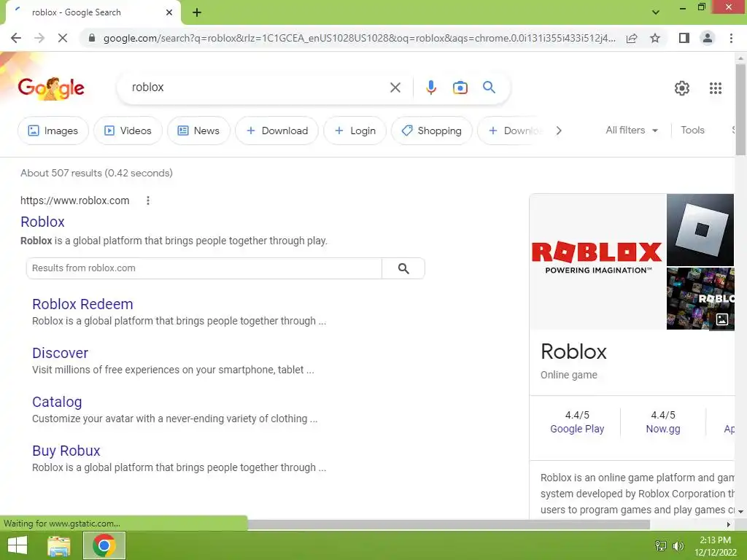Go back to the previous page

click(x=16, y=38)
